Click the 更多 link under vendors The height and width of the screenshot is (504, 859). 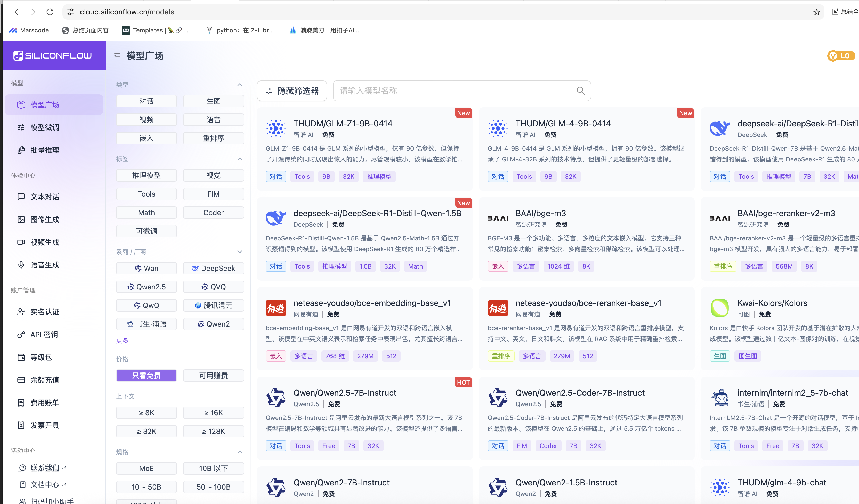pos(122,340)
